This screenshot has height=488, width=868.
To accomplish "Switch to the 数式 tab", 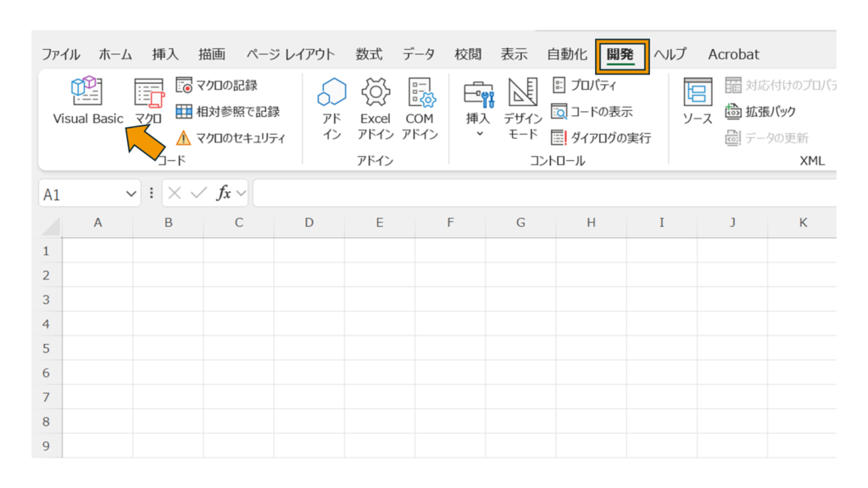I will 369,54.
